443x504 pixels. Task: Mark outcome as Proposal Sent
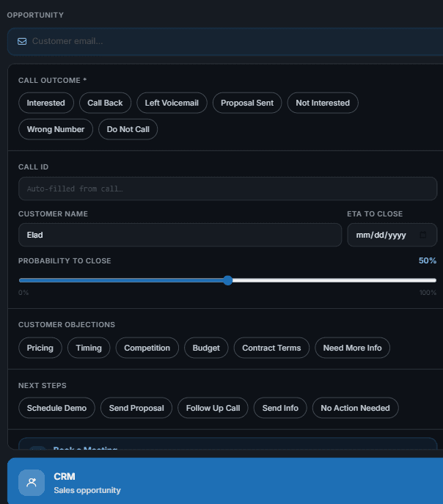tap(247, 103)
